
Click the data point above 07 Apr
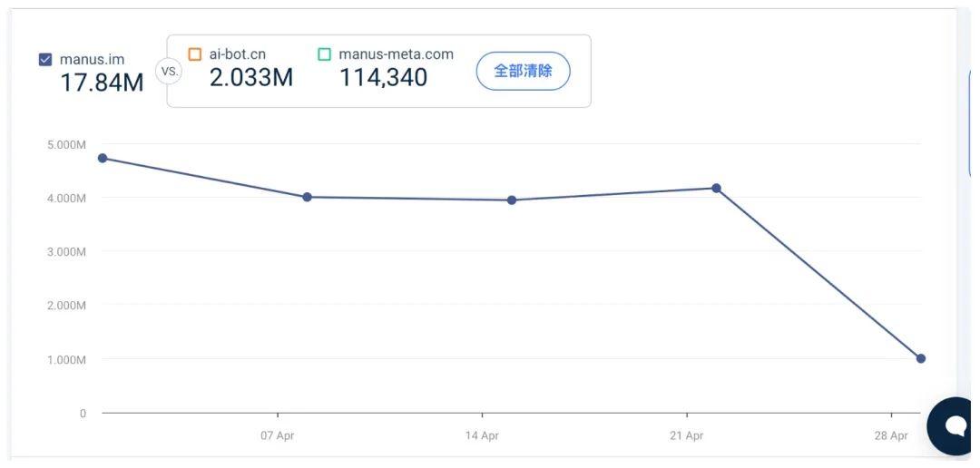click(x=307, y=197)
